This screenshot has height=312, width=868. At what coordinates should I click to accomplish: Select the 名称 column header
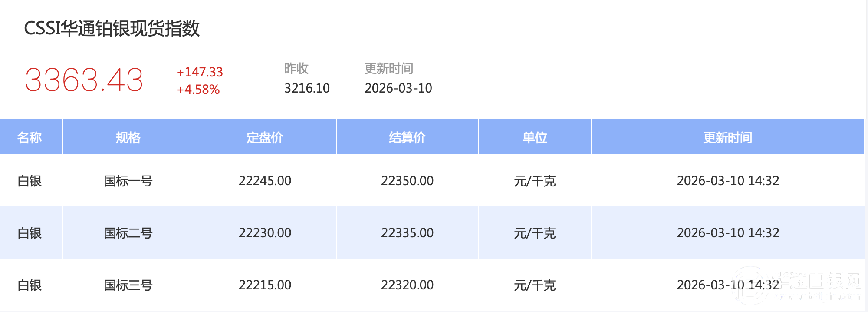click(x=30, y=138)
